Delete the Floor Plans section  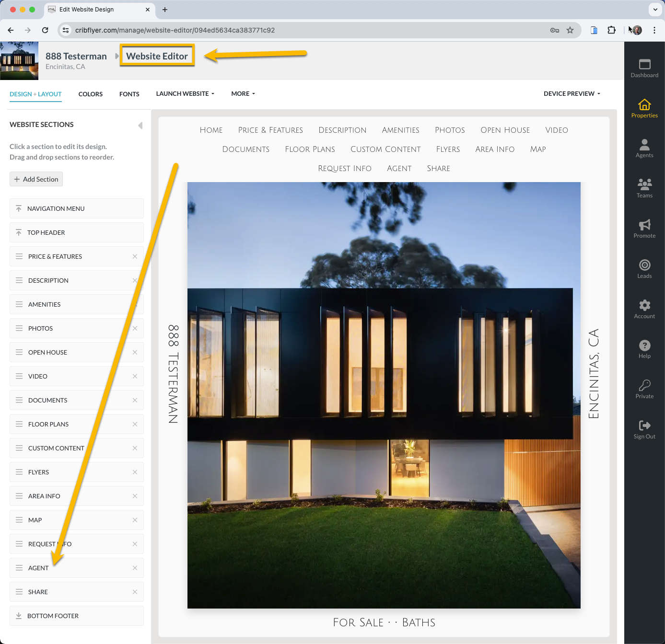pos(135,424)
